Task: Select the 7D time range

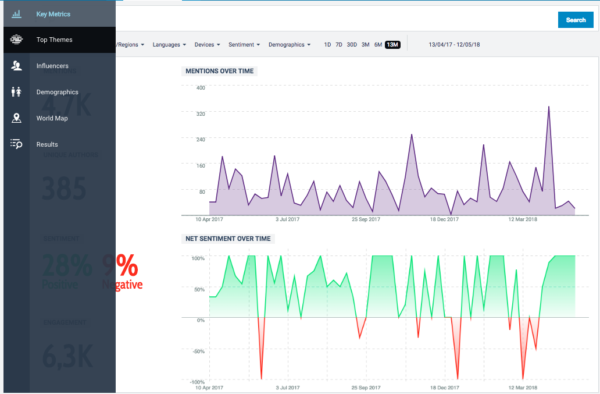Action: tap(339, 45)
